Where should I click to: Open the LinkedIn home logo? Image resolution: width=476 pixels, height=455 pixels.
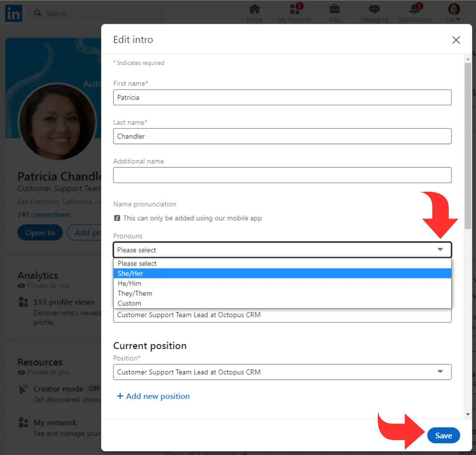click(13, 13)
